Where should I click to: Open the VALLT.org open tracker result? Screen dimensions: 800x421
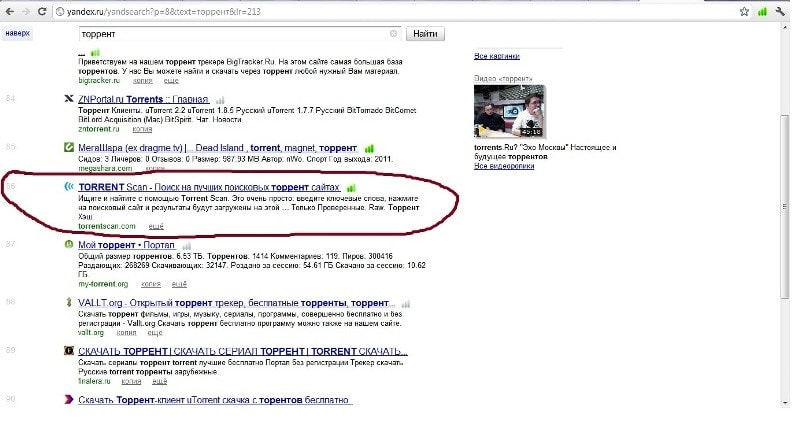click(x=237, y=303)
